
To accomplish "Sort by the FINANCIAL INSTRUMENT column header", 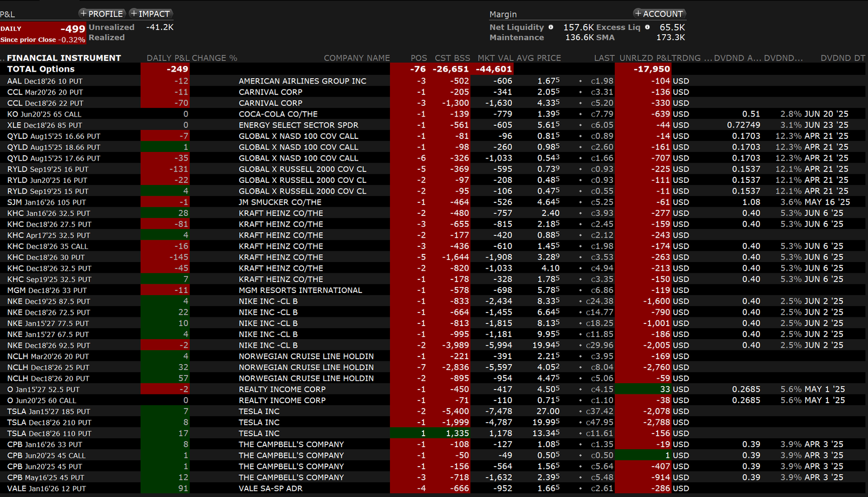I will click(64, 58).
